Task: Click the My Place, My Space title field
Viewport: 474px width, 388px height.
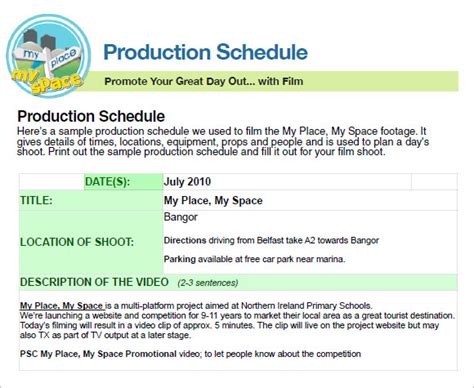Action: 310,200
